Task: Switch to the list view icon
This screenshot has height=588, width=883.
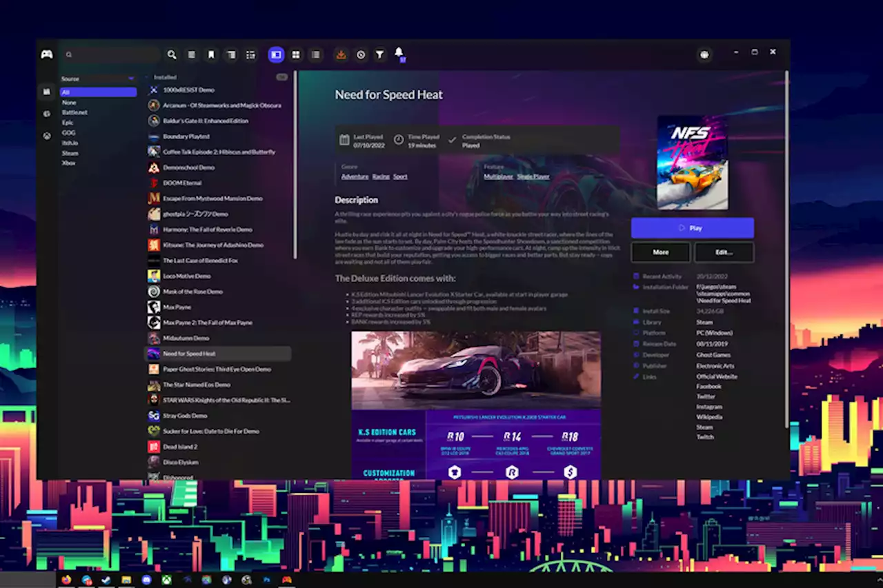Action: [315, 54]
